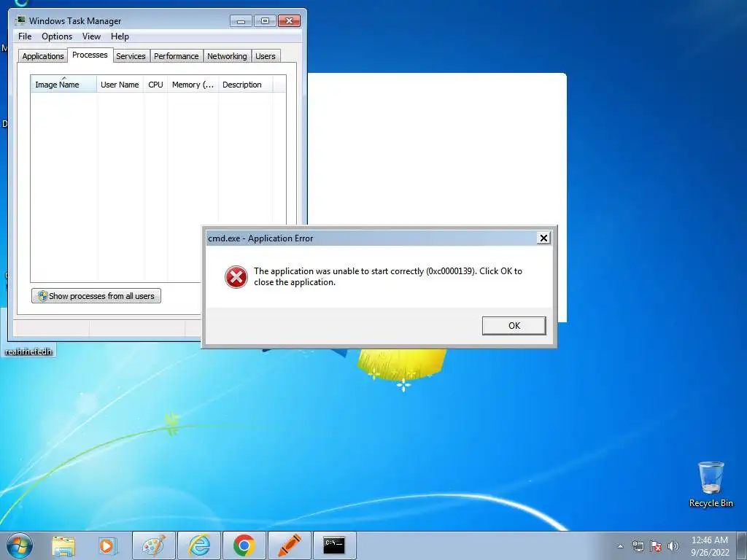Sort by the Description column header
The height and width of the screenshot is (560, 747).
click(x=245, y=85)
